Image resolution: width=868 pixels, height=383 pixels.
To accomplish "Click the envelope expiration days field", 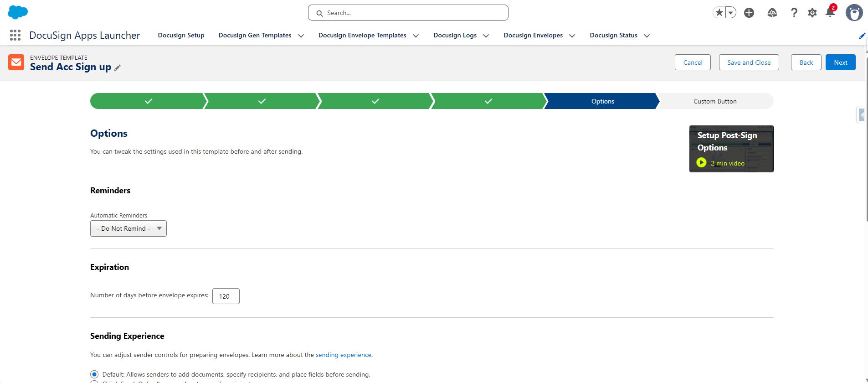I will click(226, 296).
